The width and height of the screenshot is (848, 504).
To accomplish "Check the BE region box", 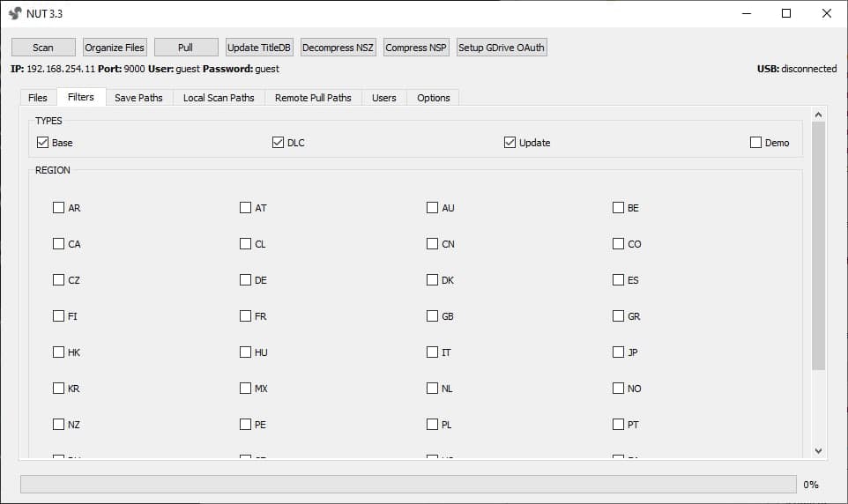I will tap(618, 208).
